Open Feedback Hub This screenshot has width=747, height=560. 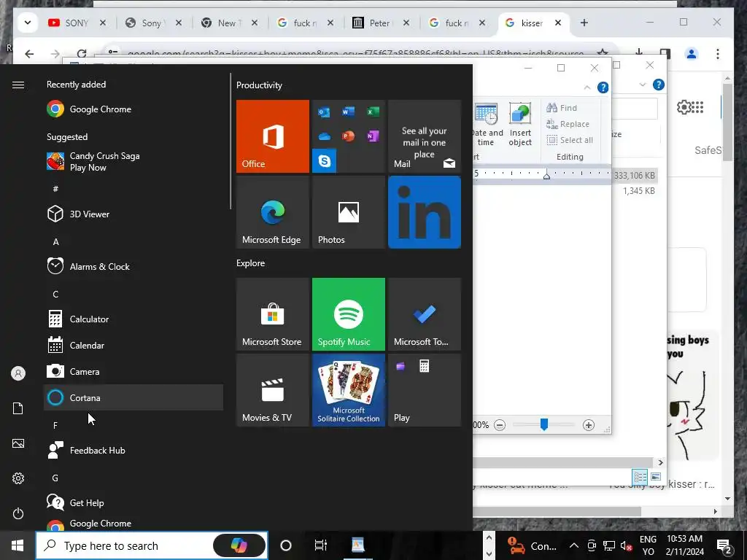pyautogui.click(x=133, y=450)
